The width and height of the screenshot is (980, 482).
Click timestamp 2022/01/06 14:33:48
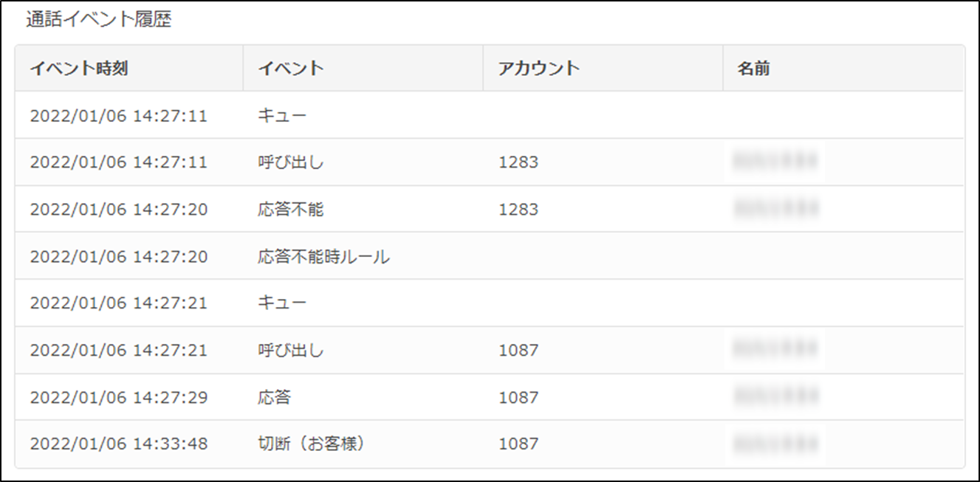(x=119, y=444)
